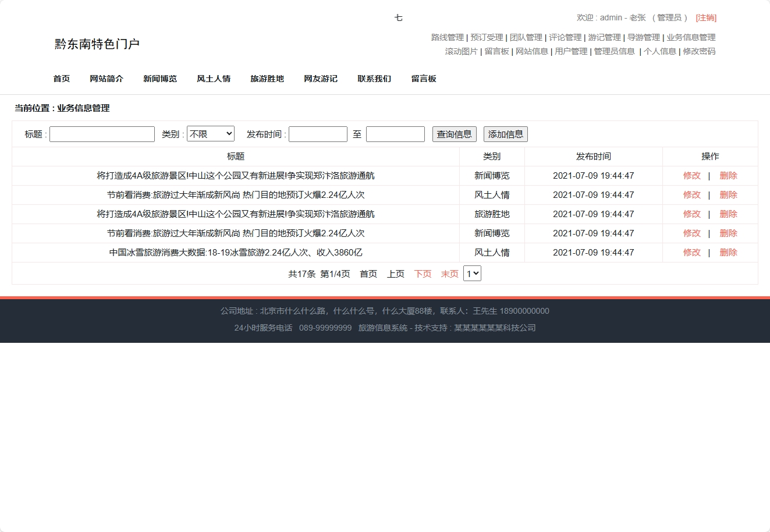Open the 滚动图片 management link
Image resolution: width=770 pixels, height=532 pixels.
(x=461, y=51)
